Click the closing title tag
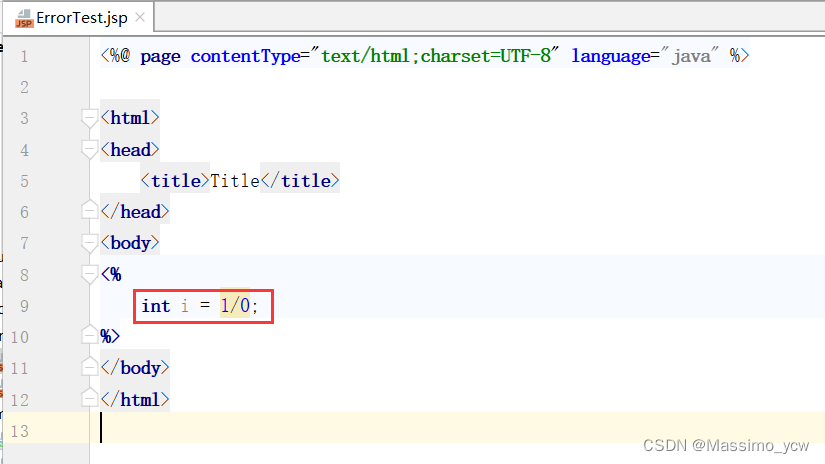This screenshot has height=464, width=825. pos(299,181)
